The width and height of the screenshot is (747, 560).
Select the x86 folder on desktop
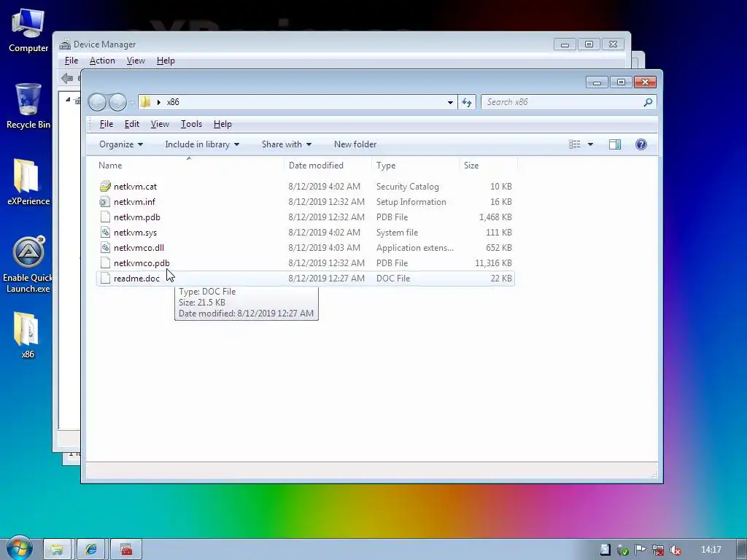[27, 334]
